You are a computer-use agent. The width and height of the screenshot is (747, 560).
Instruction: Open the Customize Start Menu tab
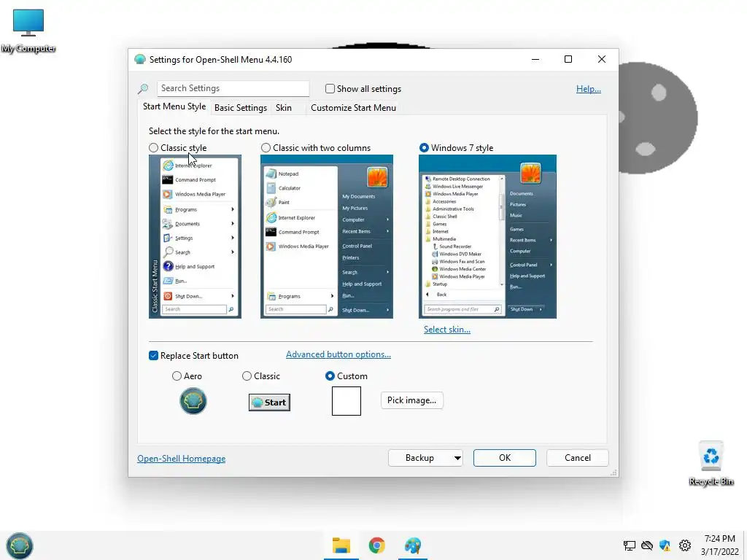[354, 108]
